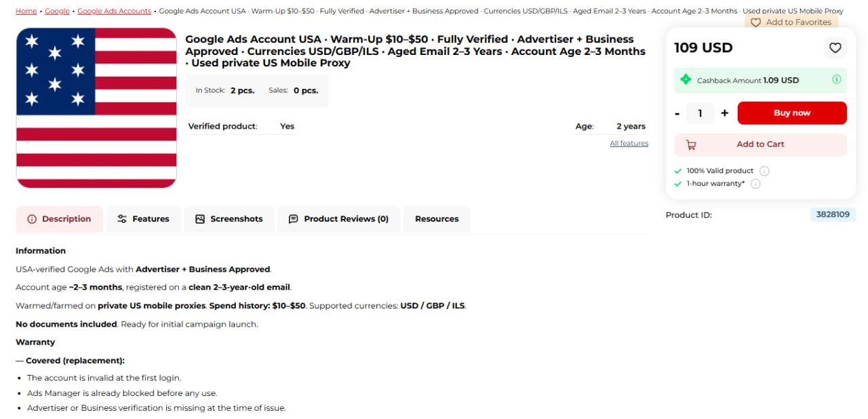View the Product Reviews tab
This screenshot has width=868, height=419.
(339, 219)
